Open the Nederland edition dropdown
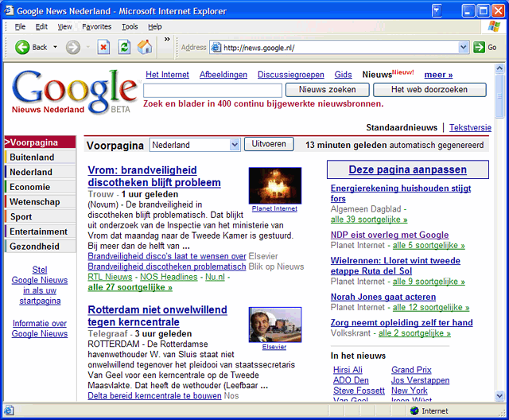This screenshot has height=420, width=509. [235, 145]
